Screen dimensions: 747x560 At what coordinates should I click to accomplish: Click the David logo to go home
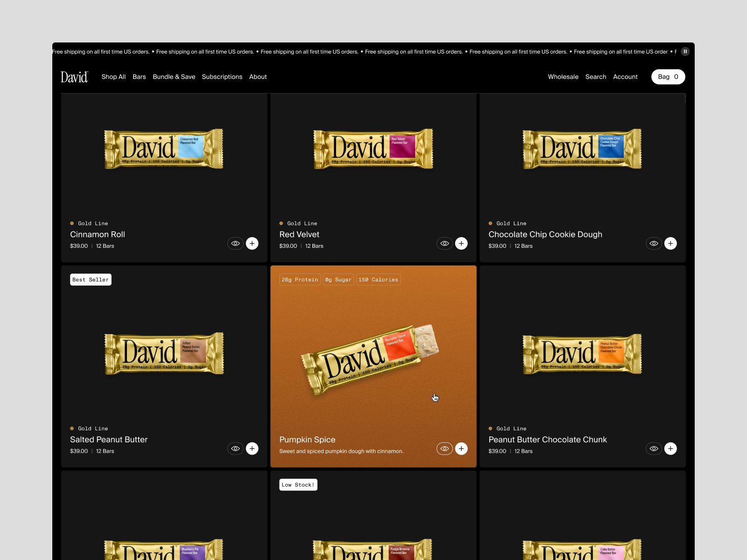(x=74, y=77)
